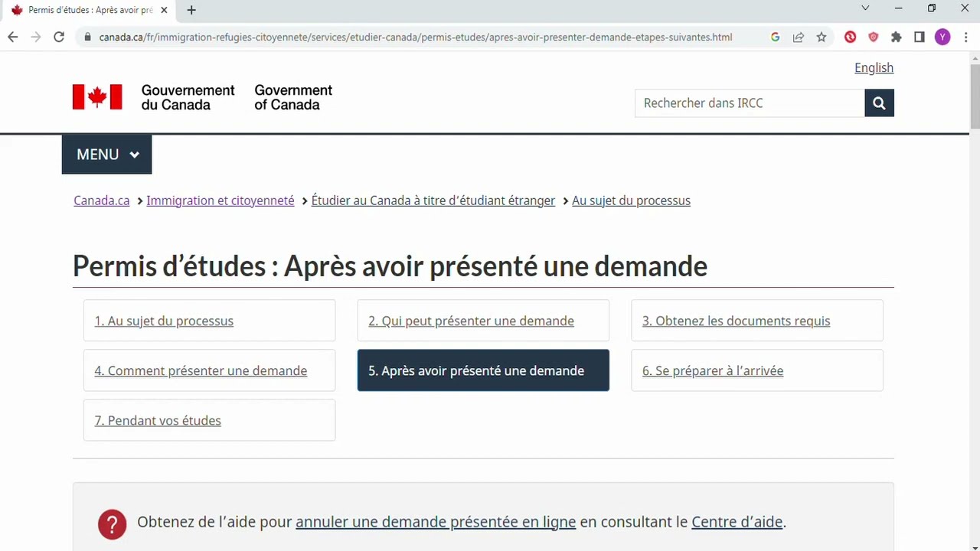Viewport: 980px width, 551px height.
Task: Click the browser forward arrow
Action: click(36, 37)
